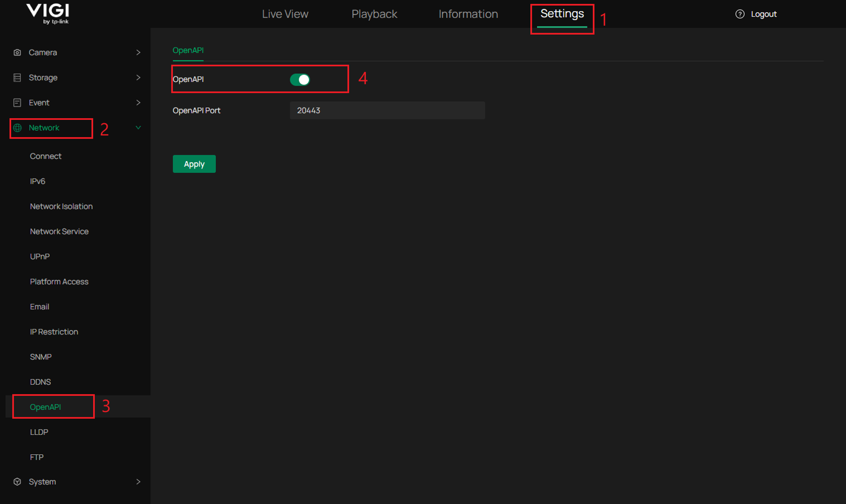
Task: Expand the Storage menu chevron
Action: click(x=138, y=78)
